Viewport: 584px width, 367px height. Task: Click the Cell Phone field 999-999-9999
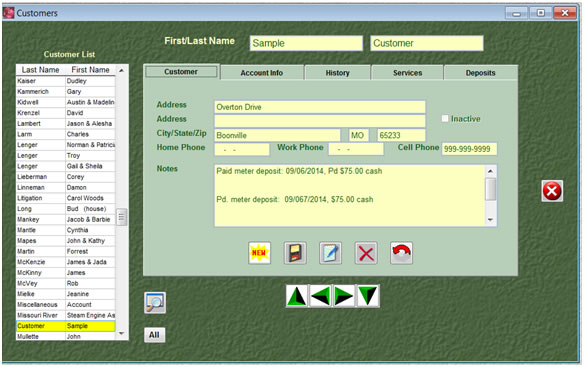pyautogui.click(x=469, y=149)
